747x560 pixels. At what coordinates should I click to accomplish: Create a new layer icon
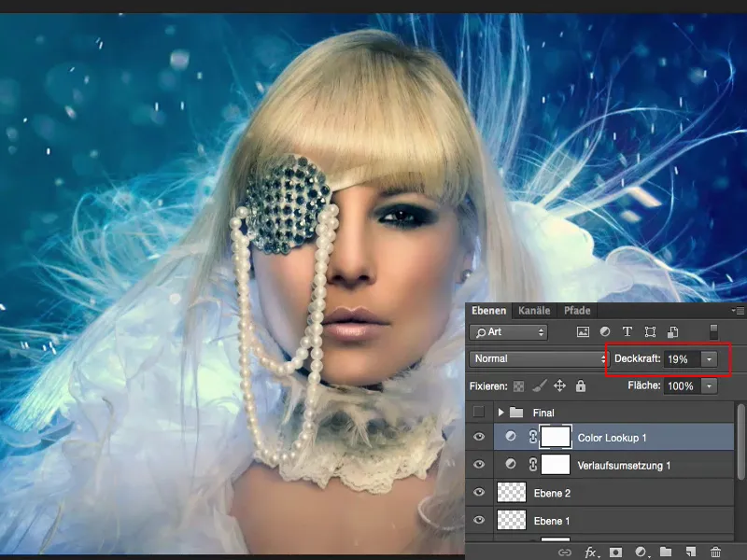click(x=691, y=552)
